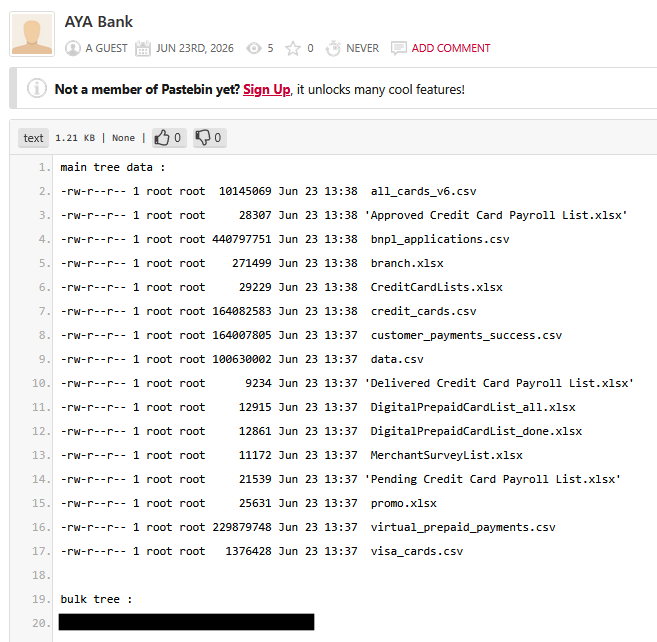
Task: Select the branch.xlsx line
Action: pos(252,263)
